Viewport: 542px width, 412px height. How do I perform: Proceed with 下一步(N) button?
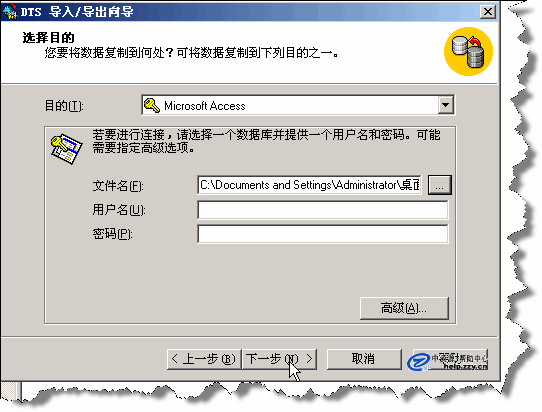279,359
